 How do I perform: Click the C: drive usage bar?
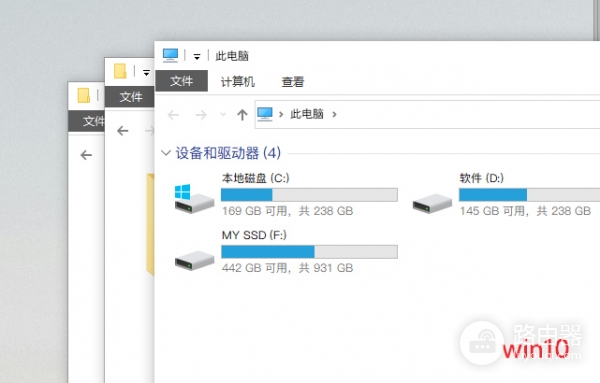[x=309, y=195]
